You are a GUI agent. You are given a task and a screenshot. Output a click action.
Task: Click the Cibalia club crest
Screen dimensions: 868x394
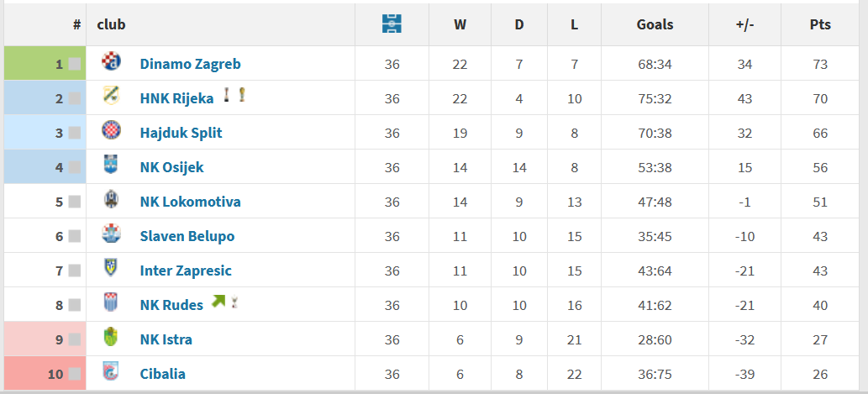(111, 370)
